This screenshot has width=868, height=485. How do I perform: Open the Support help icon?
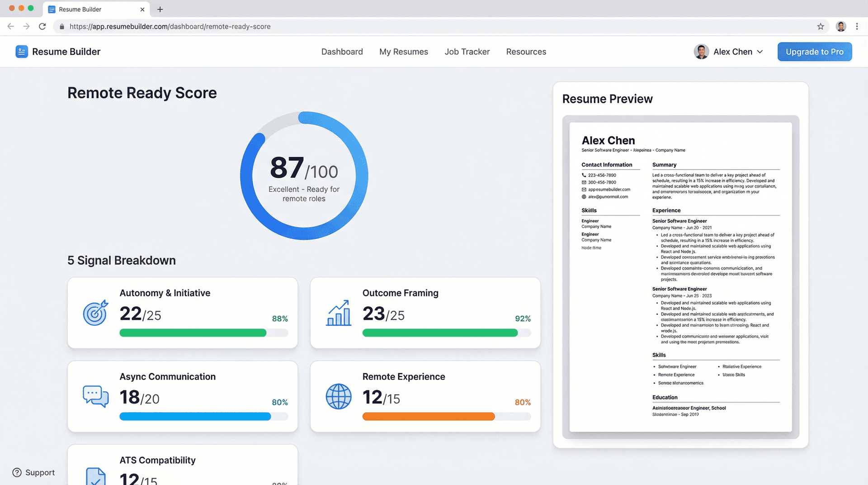(x=17, y=472)
